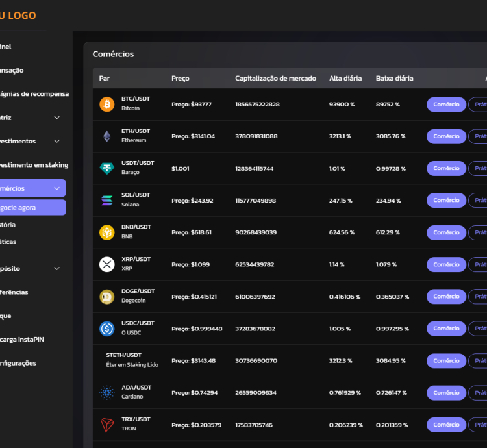The width and height of the screenshot is (487, 448).
Task: Click the BTC/USDT pair name
Action: click(x=136, y=99)
